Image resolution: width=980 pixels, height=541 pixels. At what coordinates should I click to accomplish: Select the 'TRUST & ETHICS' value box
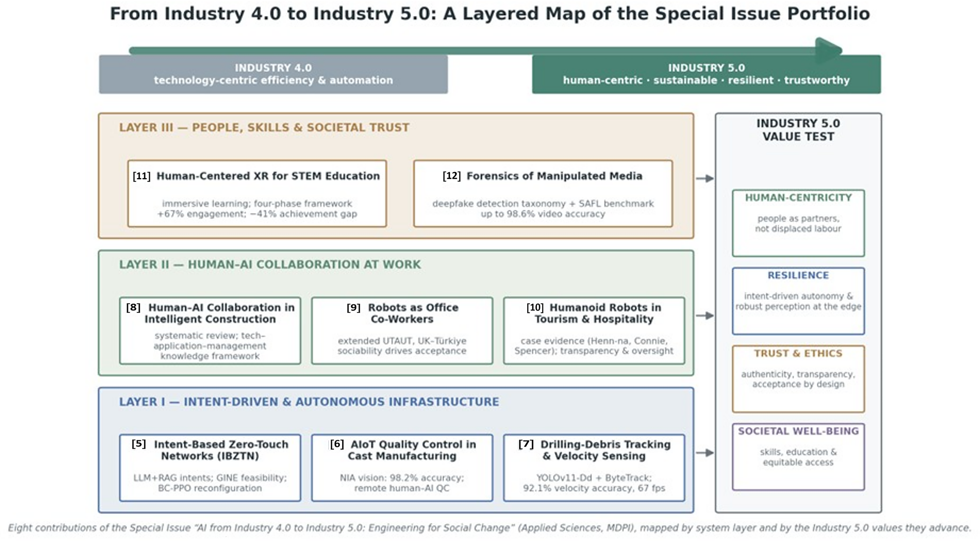(798, 379)
